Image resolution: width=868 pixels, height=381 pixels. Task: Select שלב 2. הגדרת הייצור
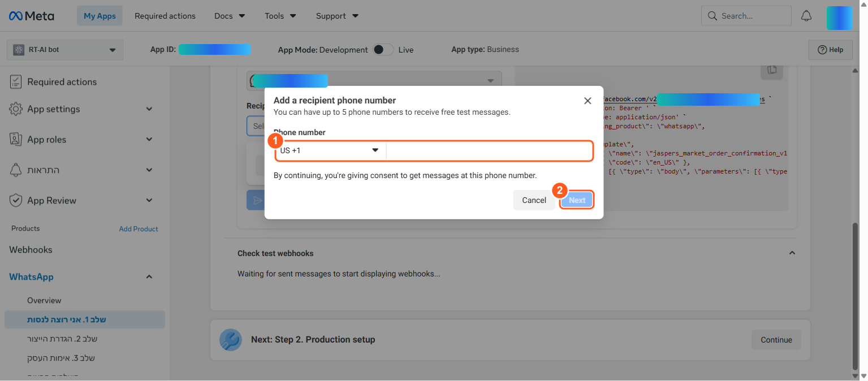(x=62, y=339)
